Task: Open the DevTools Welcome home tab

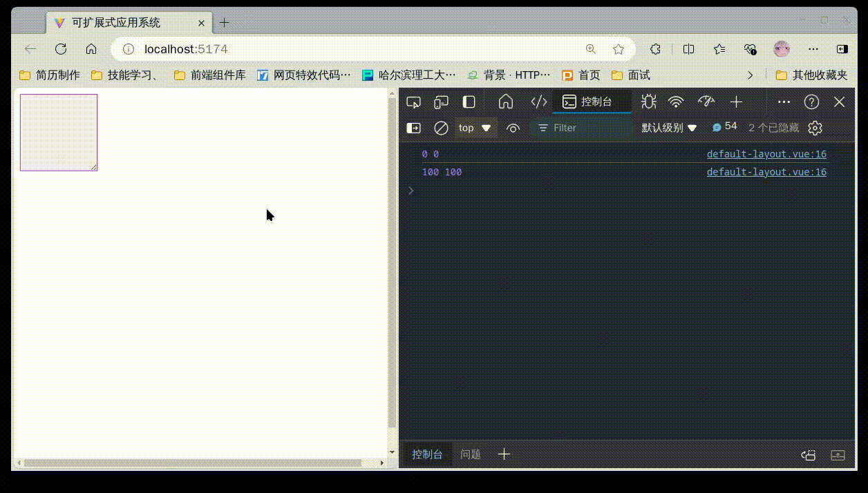Action: coord(506,102)
